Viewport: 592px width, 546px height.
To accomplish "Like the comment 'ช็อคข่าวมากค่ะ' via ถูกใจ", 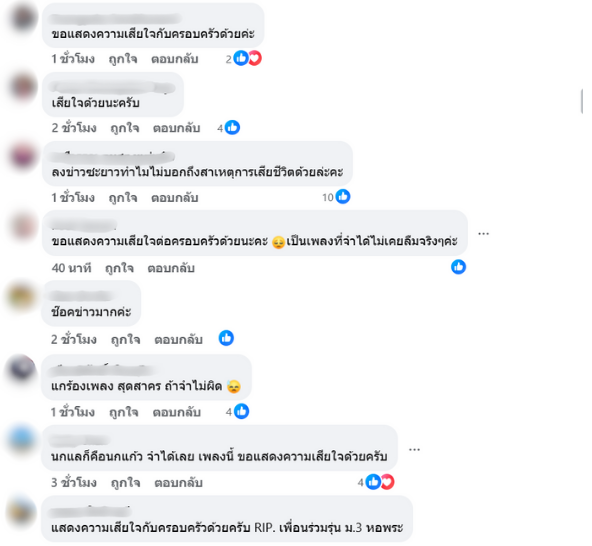I will coord(125,339).
